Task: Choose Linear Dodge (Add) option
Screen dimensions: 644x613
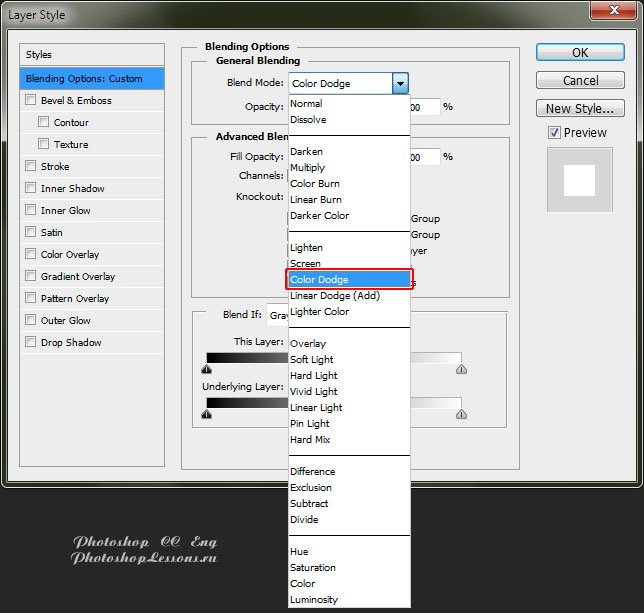Action: coord(335,296)
